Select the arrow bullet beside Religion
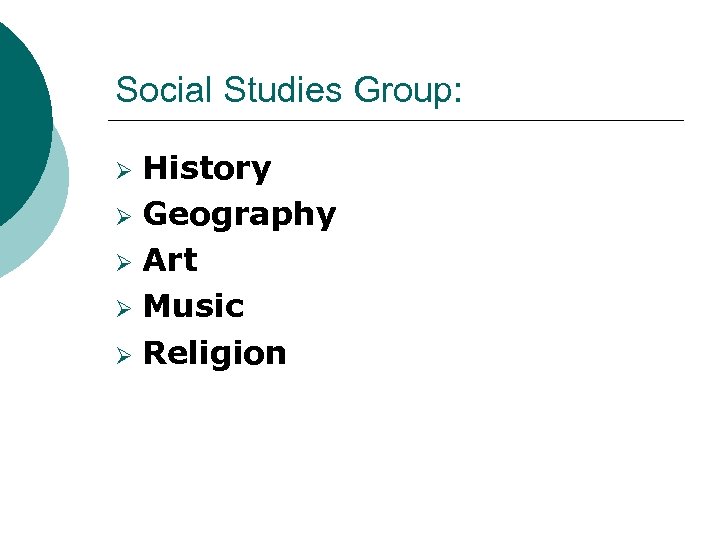This screenshot has height=540, width=720. pyautogui.click(x=124, y=354)
